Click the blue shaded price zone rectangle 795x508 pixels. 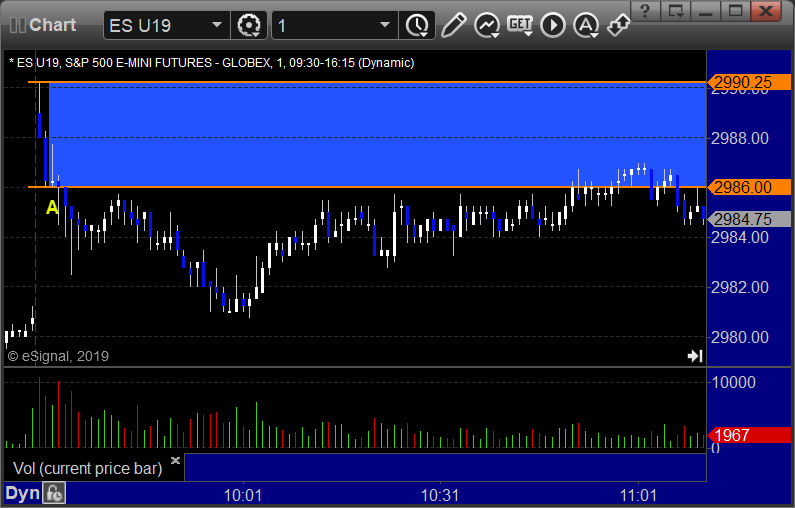coord(377,135)
